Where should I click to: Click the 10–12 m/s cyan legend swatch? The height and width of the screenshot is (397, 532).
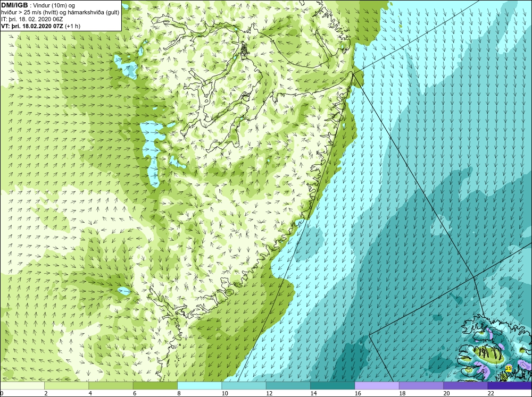click(x=244, y=386)
